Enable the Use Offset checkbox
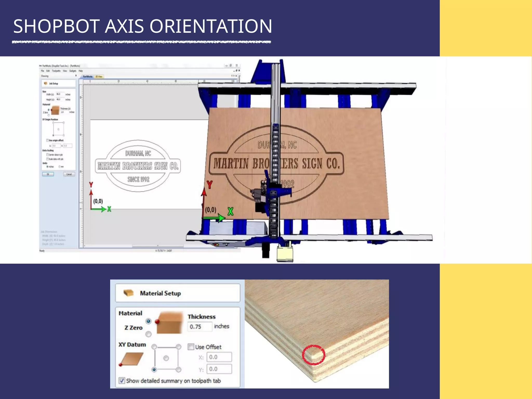532x399 pixels. (x=191, y=347)
